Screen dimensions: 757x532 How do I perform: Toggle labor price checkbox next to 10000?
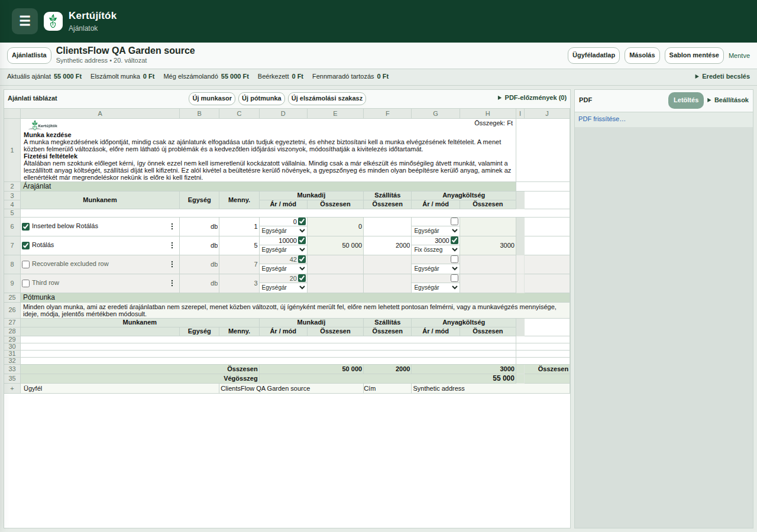(302, 241)
